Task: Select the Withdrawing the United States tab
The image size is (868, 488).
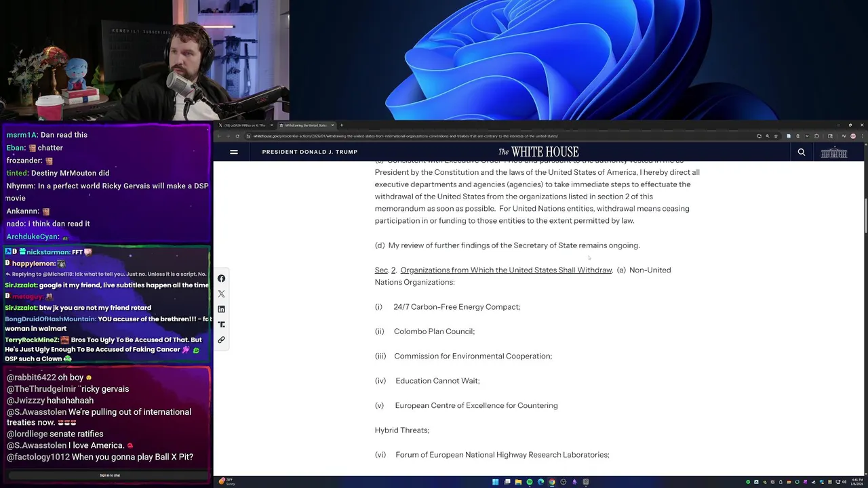Action: [x=306, y=125]
